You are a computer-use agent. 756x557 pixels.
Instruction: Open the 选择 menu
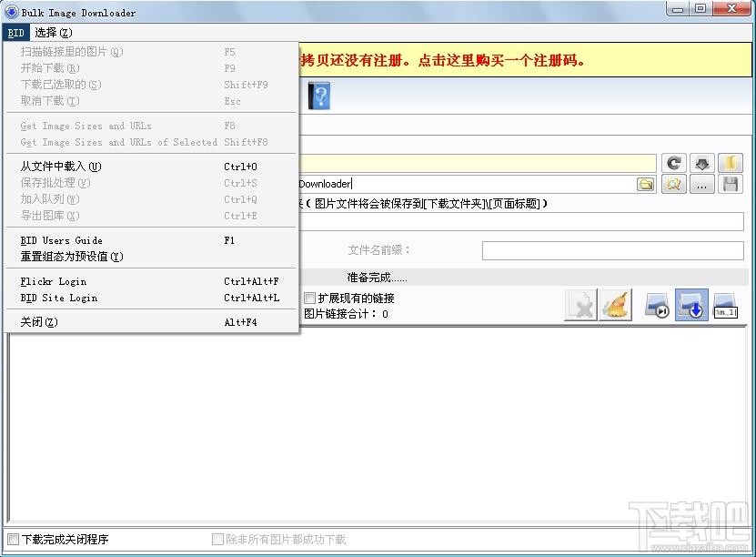54,33
